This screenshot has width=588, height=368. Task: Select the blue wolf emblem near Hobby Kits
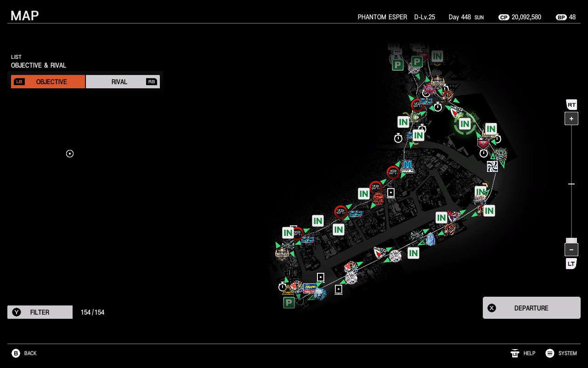click(320, 293)
